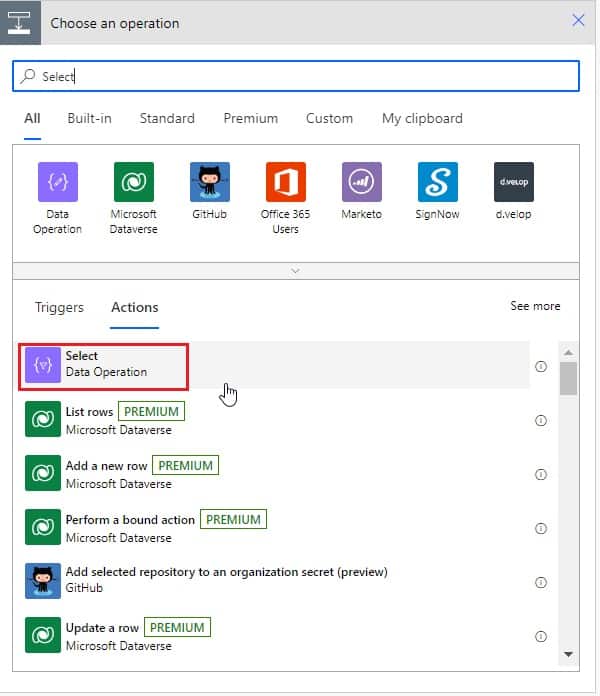Click the scrollbar down arrow
Image resolution: width=600 pixels, height=696 pixels.
pos(568,654)
